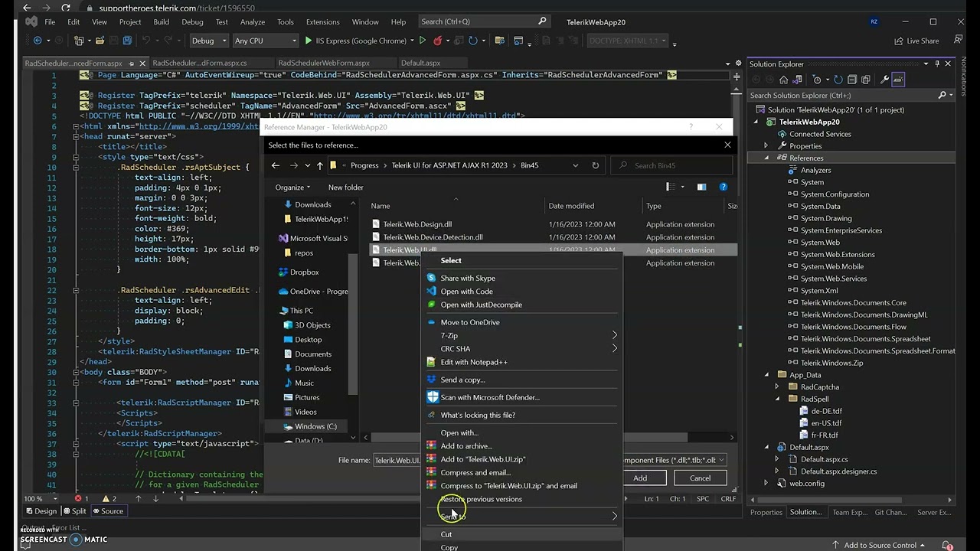
Task: Open the Organize dropdown in file dialog
Action: tap(292, 187)
